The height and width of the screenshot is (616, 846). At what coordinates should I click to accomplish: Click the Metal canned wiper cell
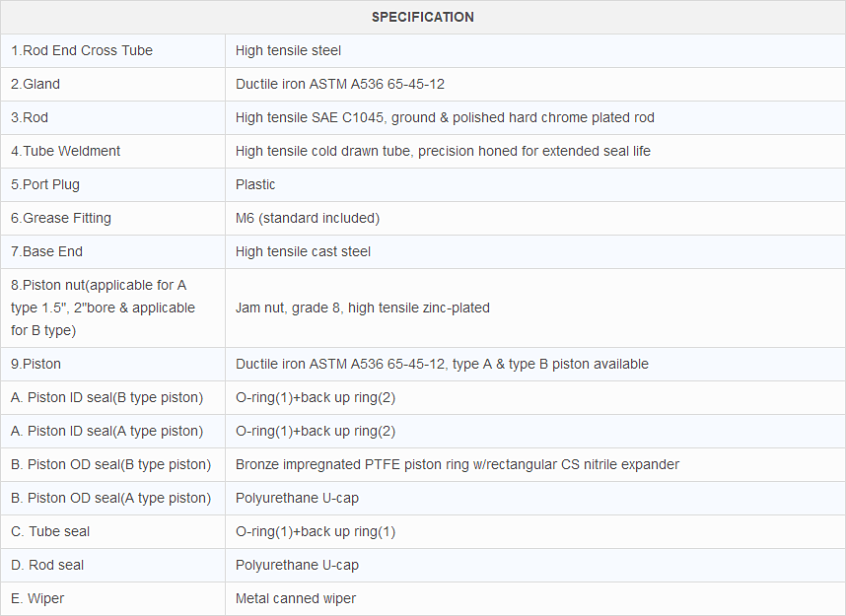coord(296,598)
